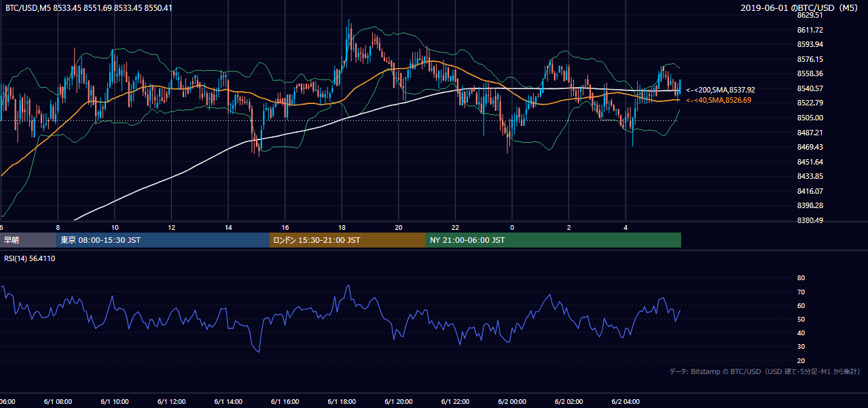Click price axis value 8451.64
Screen dimensions: 868x408
coord(810,162)
